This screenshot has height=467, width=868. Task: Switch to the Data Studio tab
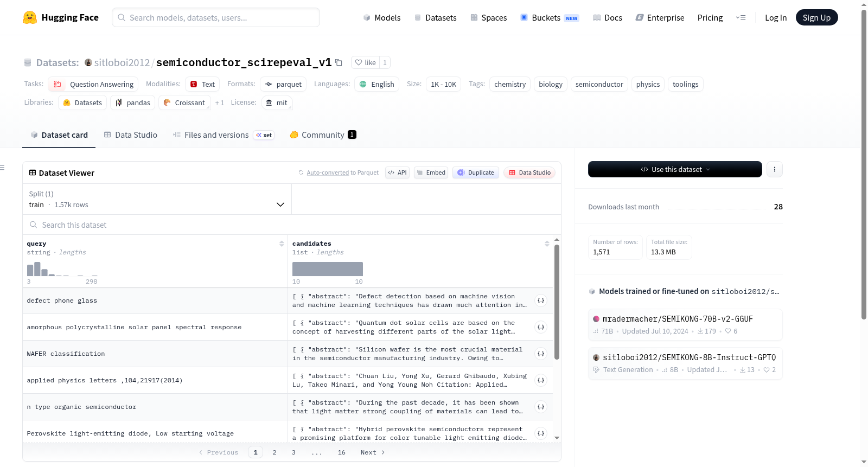(x=131, y=135)
